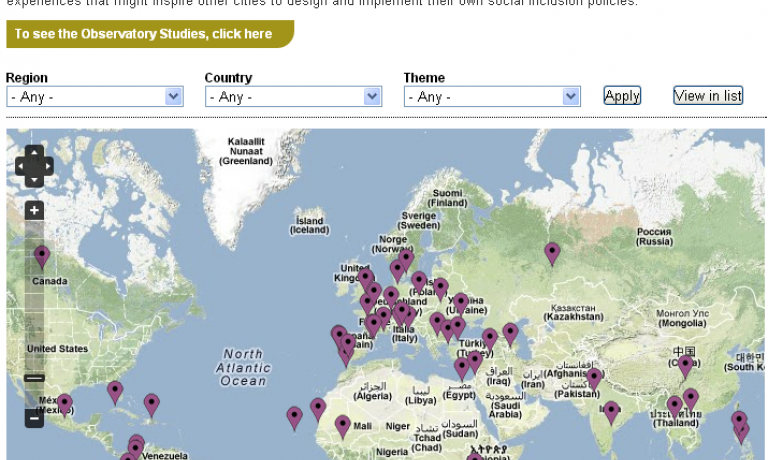Expand the Country dropdown list

click(x=293, y=97)
